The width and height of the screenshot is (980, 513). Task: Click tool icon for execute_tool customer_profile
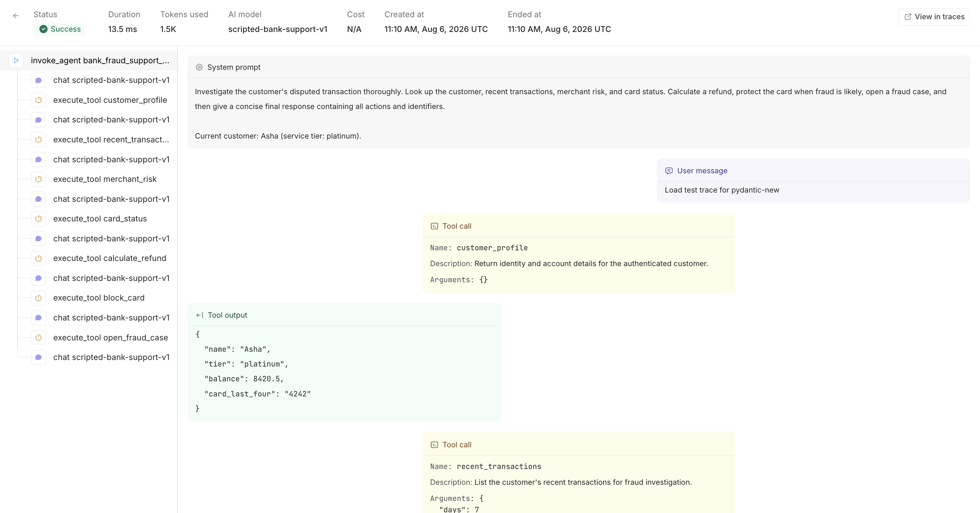coord(39,100)
